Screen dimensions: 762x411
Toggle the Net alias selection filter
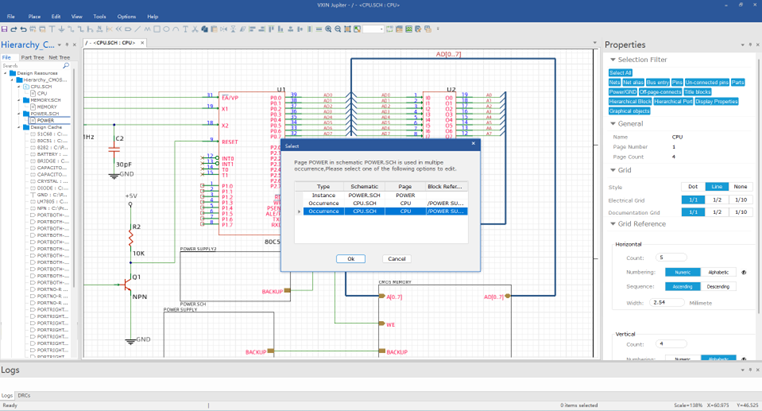(633, 83)
